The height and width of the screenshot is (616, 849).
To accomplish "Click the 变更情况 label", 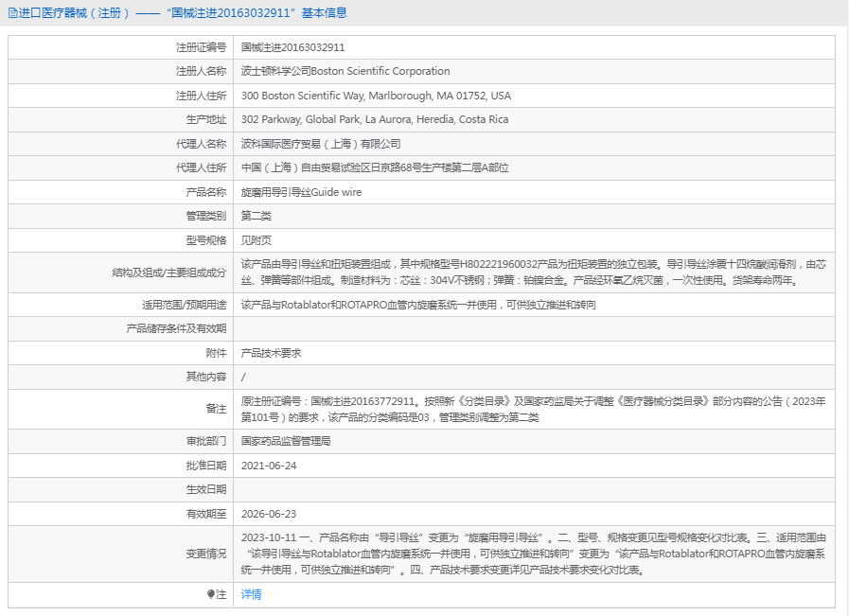I will pos(206,554).
